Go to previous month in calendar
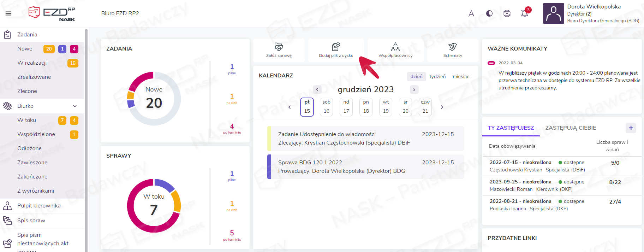644x252 pixels. [x=317, y=89]
